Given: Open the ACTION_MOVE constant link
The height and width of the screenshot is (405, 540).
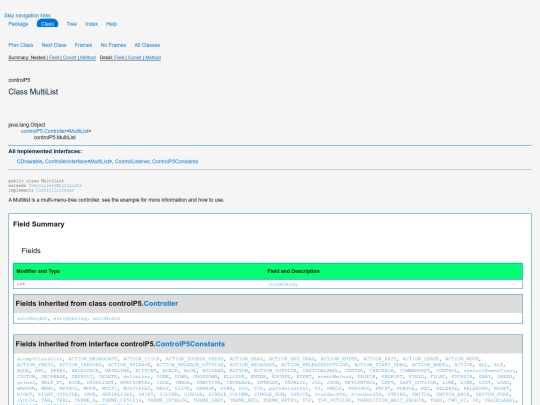Looking at the screenshot, I should point(461,359).
